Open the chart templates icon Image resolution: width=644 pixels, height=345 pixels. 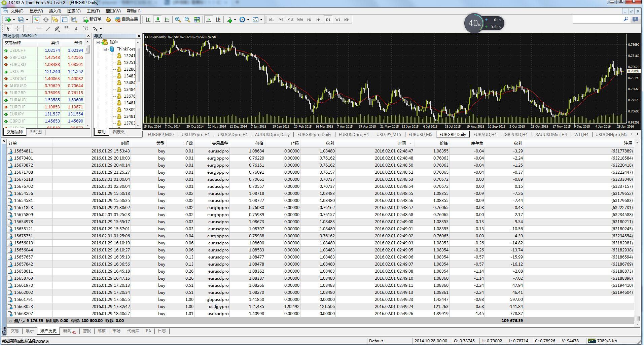tap(255, 20)
